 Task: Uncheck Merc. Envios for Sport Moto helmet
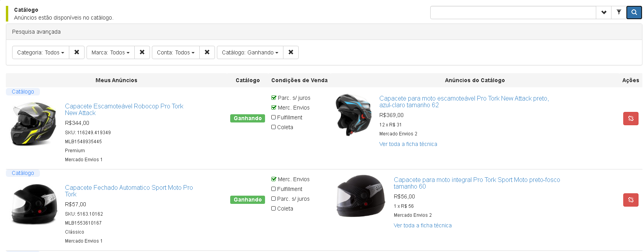274,179
